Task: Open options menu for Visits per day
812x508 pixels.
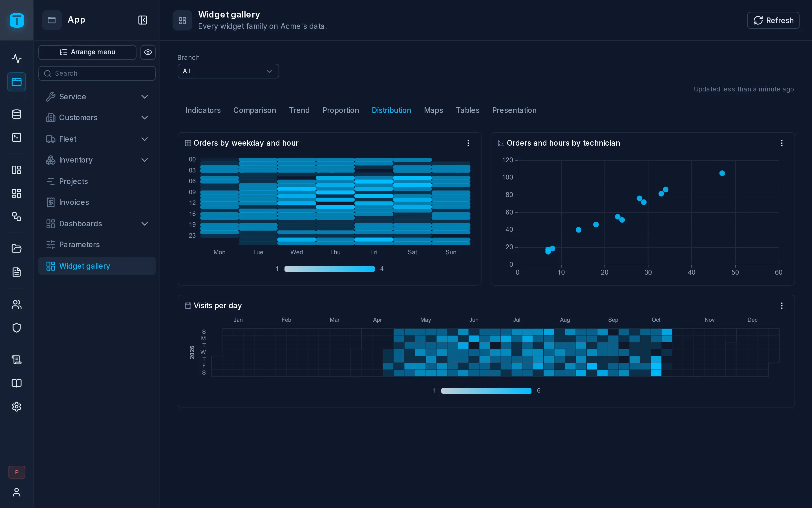Action: coord(782,306)
